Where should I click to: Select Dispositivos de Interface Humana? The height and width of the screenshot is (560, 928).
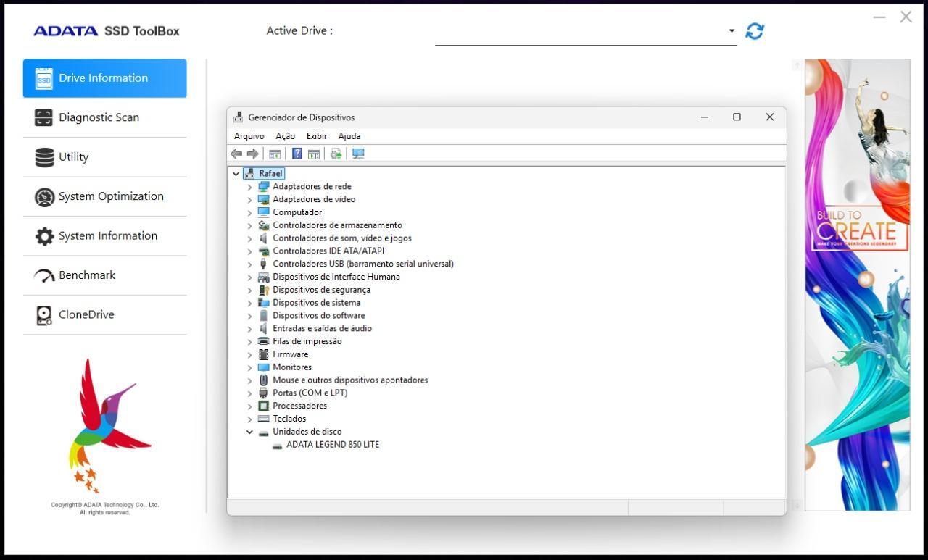(x=336, y=277)
